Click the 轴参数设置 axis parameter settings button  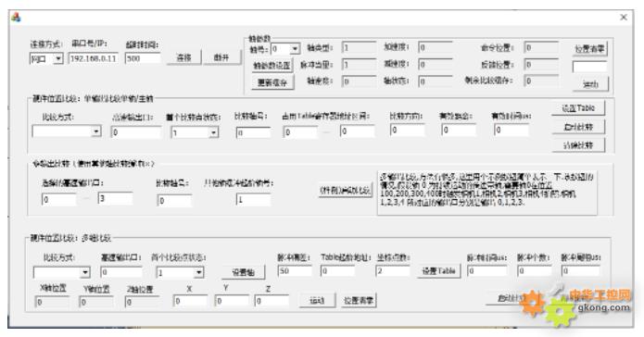(x=271, y=66)
